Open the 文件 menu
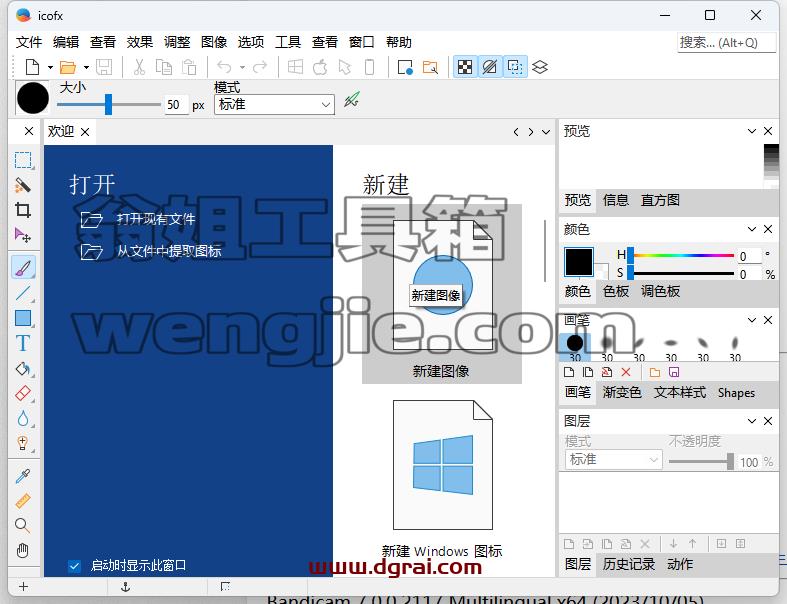The width and height of the screenshot is (787, 604). [29, 42]
